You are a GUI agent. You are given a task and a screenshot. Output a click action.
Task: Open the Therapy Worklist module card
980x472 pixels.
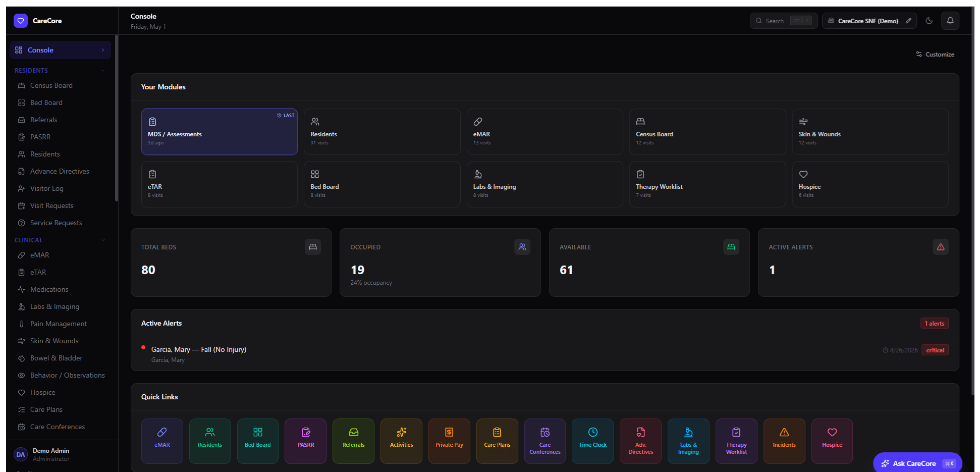click(707, 184)
